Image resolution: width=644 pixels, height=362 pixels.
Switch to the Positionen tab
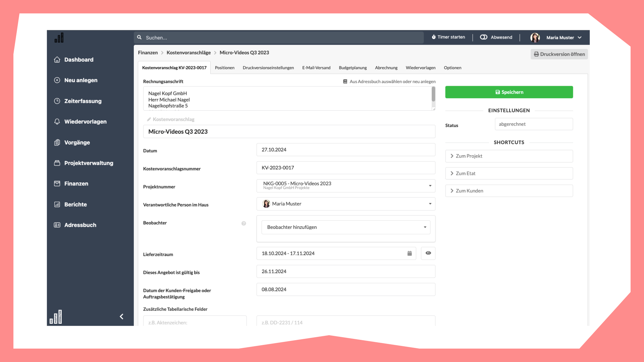click(x=225, y=68)
